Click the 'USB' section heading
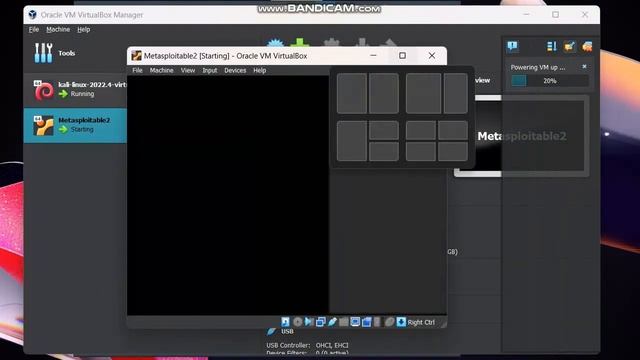 click(287, 331)
